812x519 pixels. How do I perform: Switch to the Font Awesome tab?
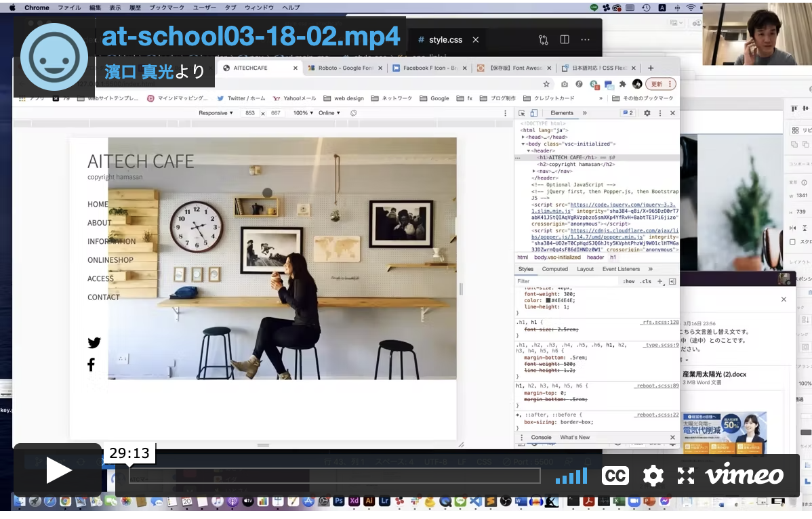(x=514, y=68)
